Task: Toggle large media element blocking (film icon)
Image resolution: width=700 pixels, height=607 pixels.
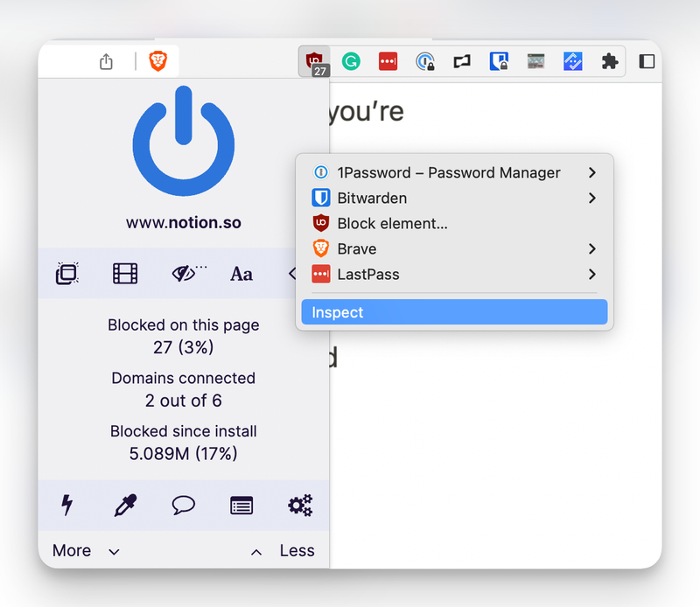Action: [125, 274]
